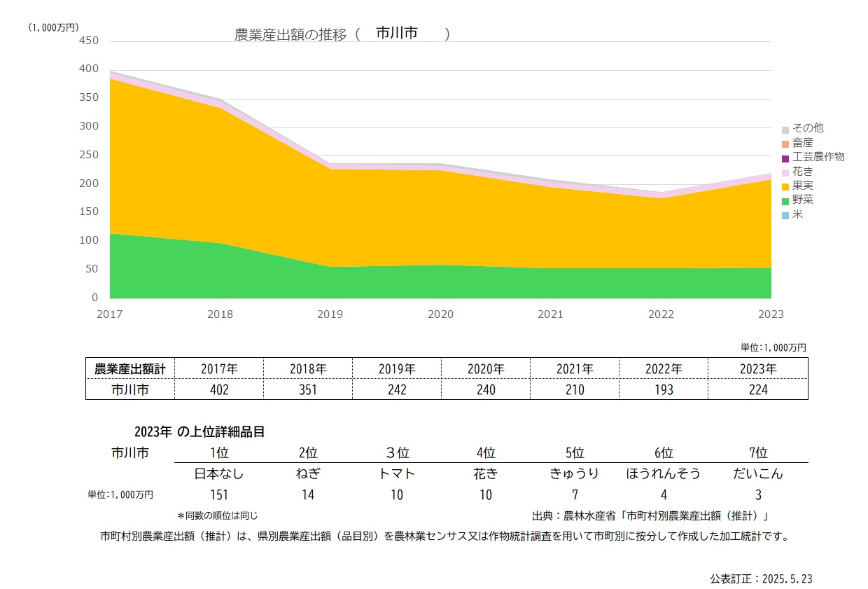This screenshot has width=868, height=589.
Task: Click the 果実 legend icon
Action: pyautogui.click(x=787, y=186)
